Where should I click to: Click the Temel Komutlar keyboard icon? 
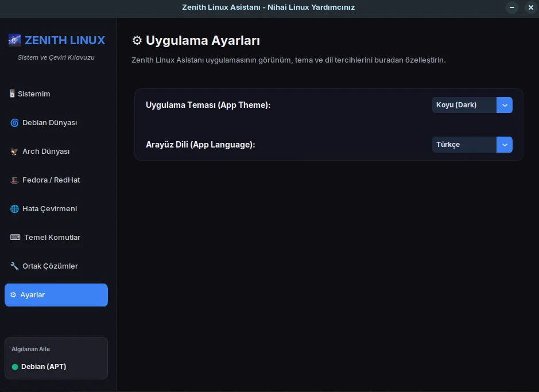(15, 237)
